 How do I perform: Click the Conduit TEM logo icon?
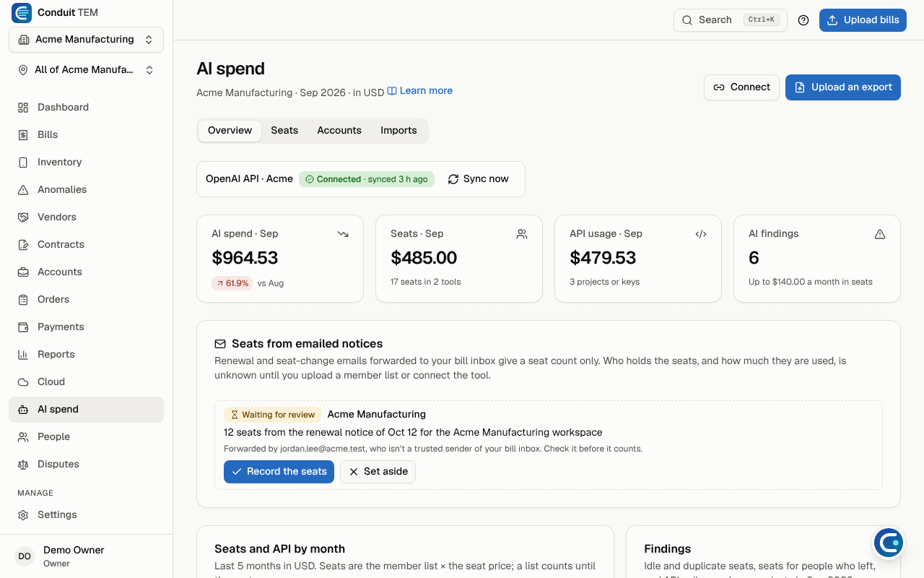[x=22, y=13]
